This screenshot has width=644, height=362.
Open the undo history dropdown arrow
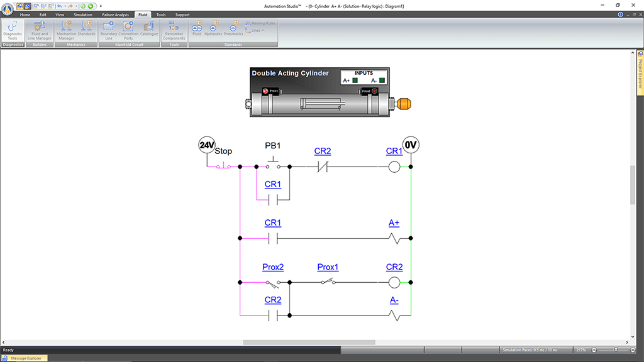coord(65,6)
